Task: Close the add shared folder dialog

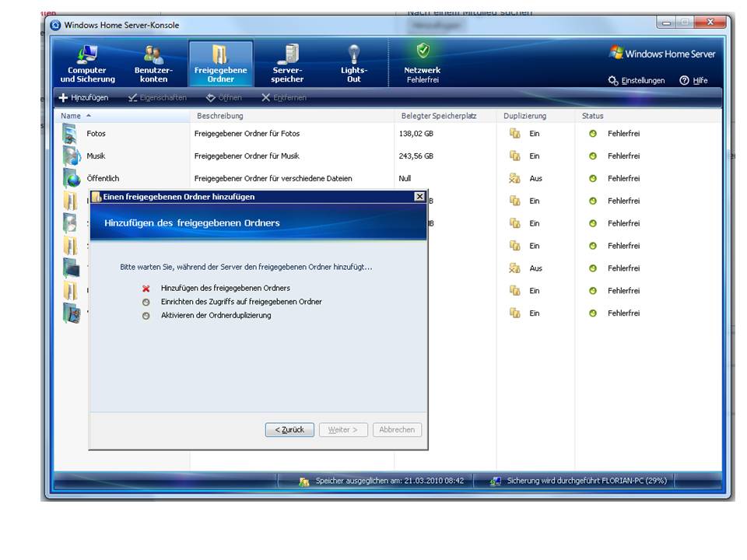Action: pos(419,197)
